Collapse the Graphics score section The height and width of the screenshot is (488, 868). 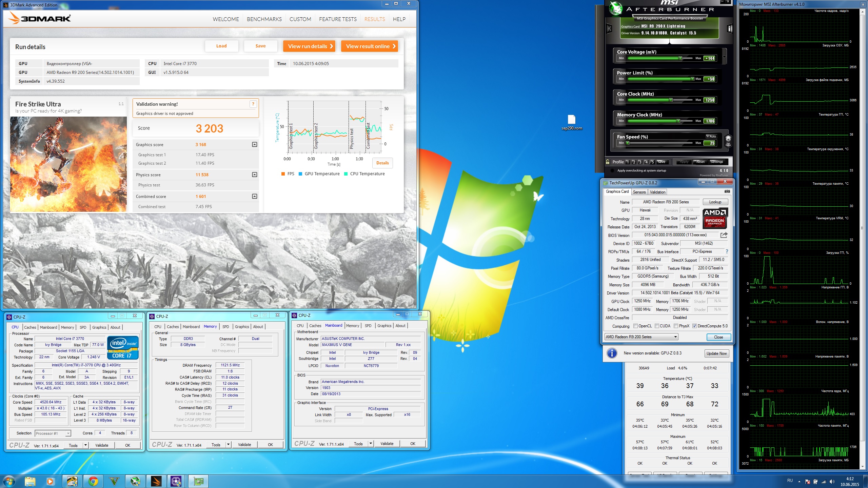click(255, 145)
